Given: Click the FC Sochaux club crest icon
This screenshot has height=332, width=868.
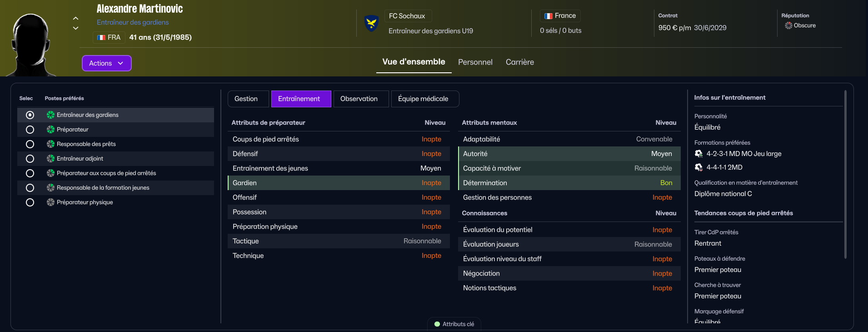Looking at the screenshot, I should [x=371, y=23].
